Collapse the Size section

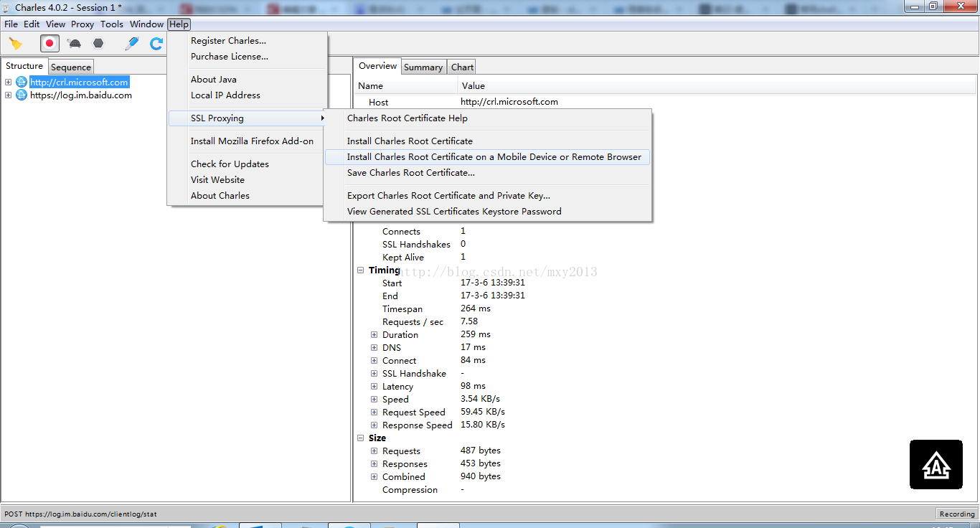click(x=361, y=438)
